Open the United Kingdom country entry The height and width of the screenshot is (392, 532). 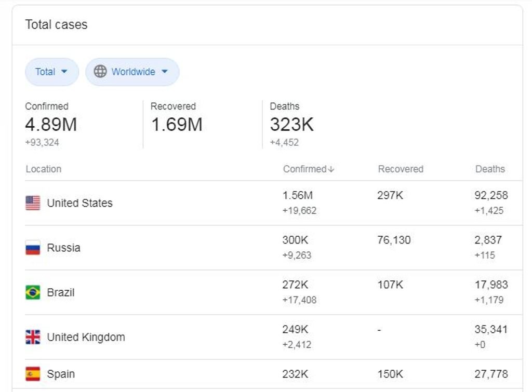pos(86,337)
